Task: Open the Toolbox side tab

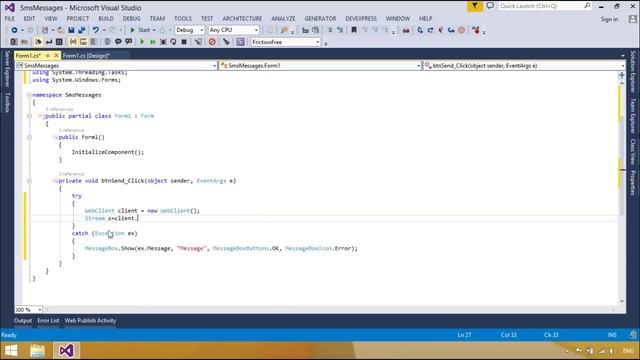Action: coord(7,102)
